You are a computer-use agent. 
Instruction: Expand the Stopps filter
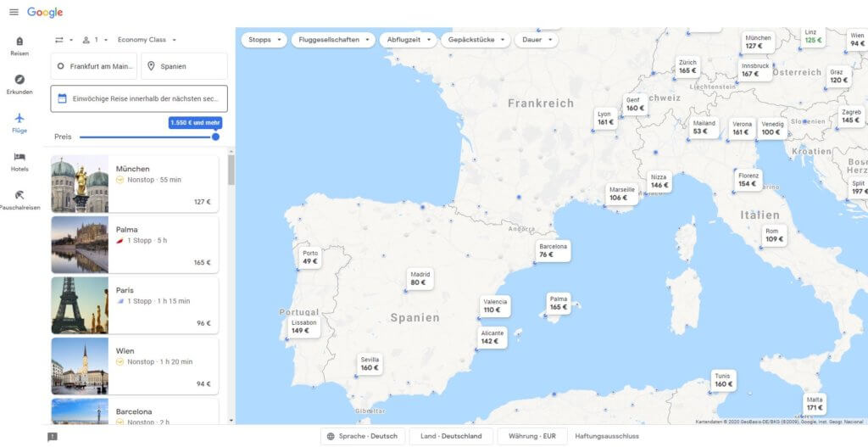(264, 40)
